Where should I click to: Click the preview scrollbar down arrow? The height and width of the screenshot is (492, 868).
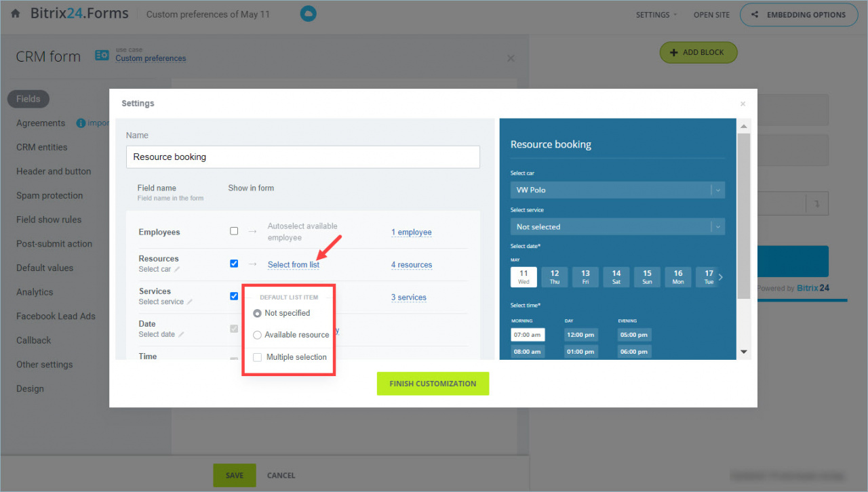click(x=744, y=352)
